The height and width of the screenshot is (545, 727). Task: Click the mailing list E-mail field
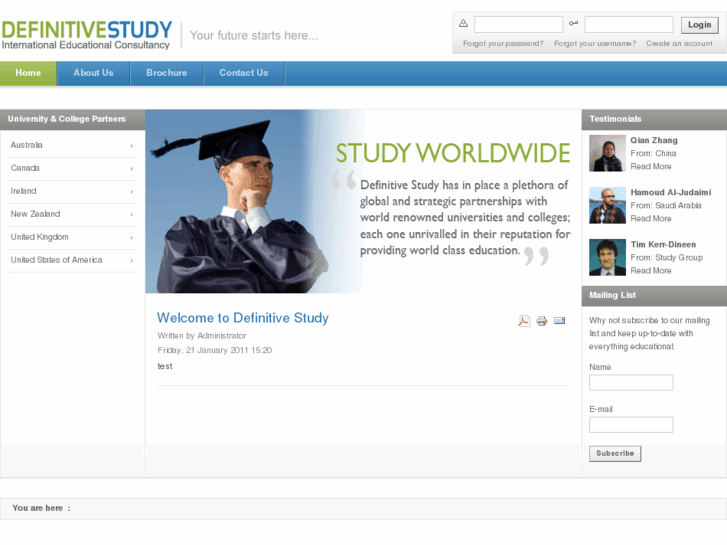click(631, 425)
